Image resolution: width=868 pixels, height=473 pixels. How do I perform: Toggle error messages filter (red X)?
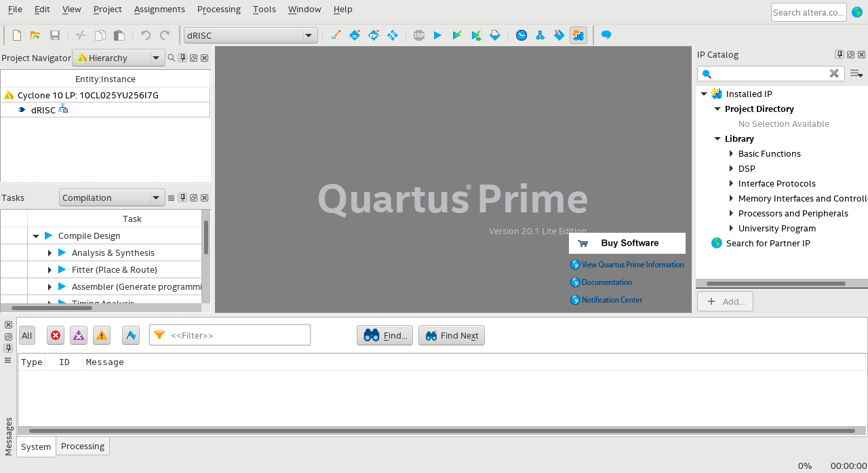tap(56, 335)
